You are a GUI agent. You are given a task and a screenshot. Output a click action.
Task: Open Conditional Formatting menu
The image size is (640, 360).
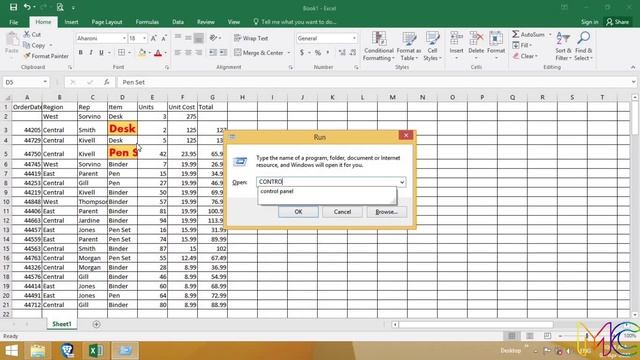(x=378, y=46)
